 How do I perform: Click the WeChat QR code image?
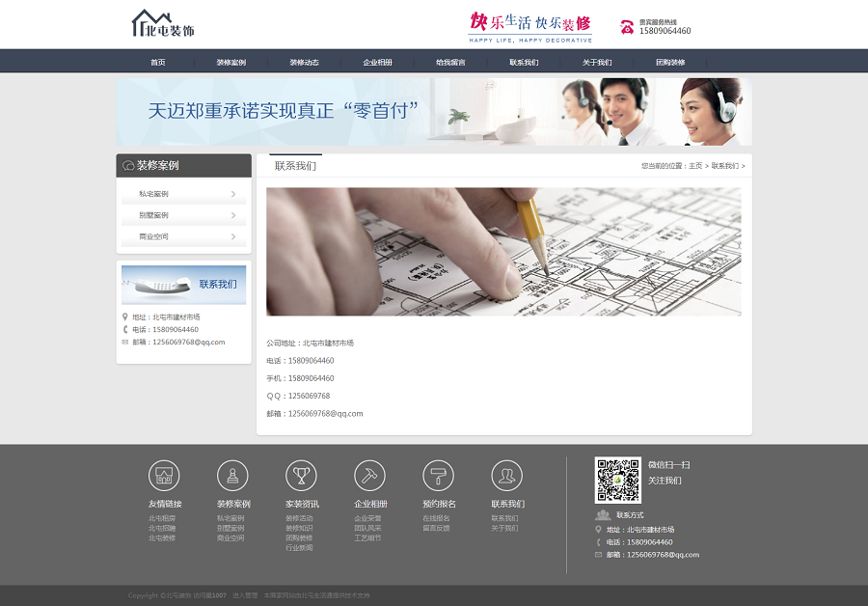[617, 480]
